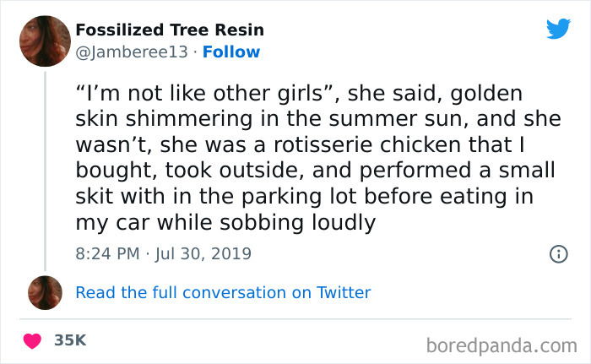Click the Twitter bird logo

(558, 28)
